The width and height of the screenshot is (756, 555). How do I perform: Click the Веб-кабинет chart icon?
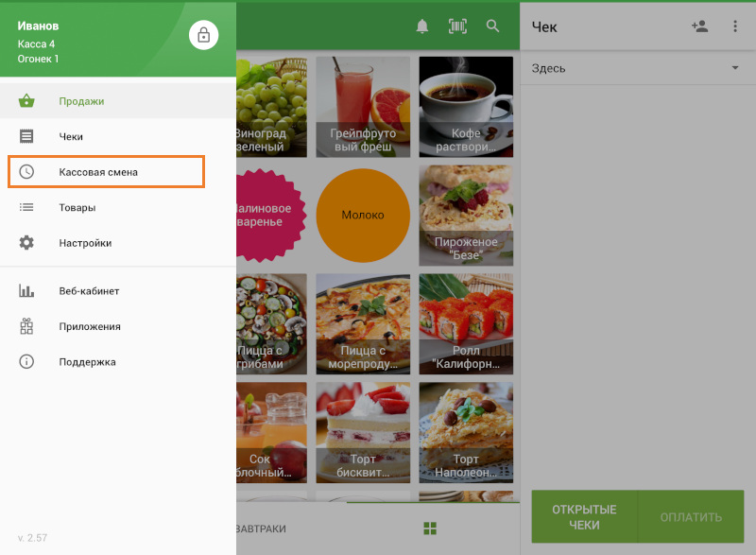(26, 291)
